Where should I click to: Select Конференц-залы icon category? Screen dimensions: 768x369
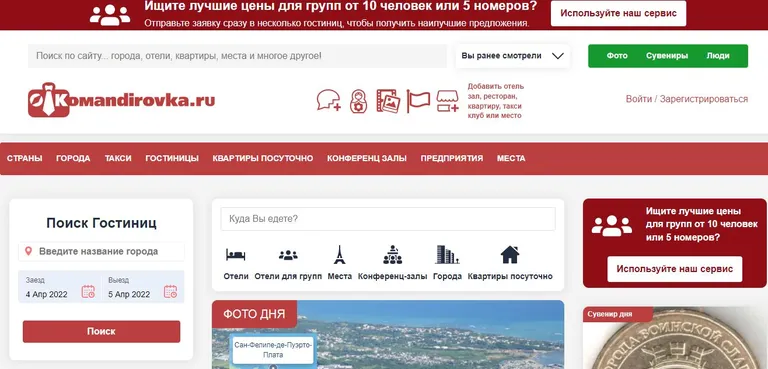click(x=392, y=255)
